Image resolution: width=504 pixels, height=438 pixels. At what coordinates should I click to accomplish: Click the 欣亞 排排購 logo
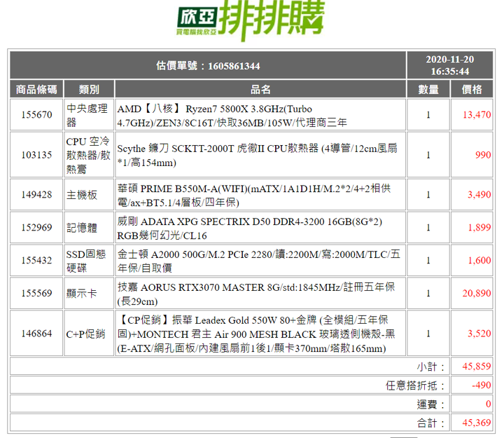[251, 20]
